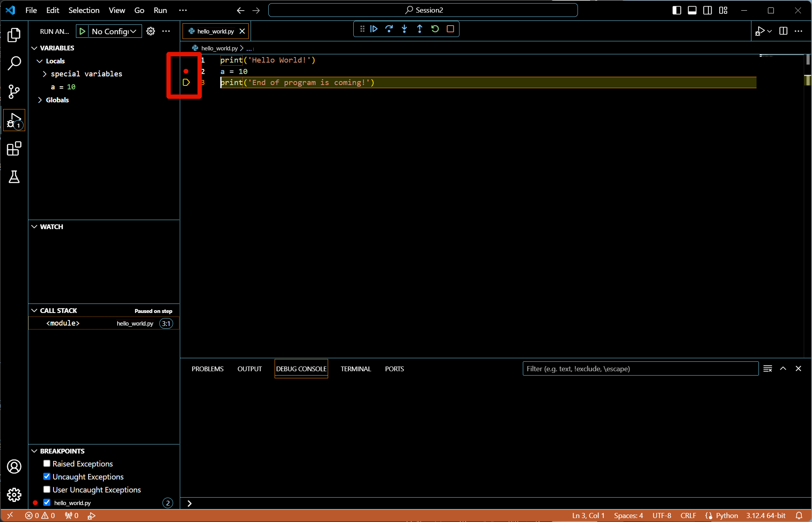Click the Step Into debug button
The image size is (812, 522).
point(404,29)
